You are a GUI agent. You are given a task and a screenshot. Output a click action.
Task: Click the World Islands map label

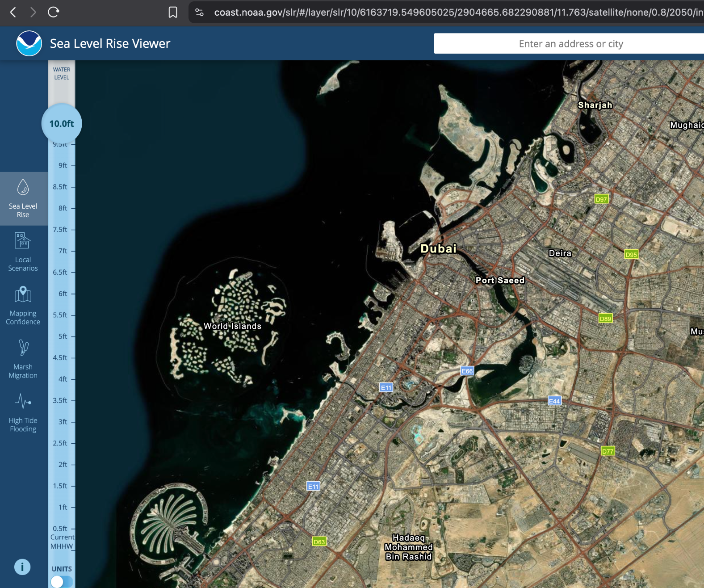click(x=232, y=326)
